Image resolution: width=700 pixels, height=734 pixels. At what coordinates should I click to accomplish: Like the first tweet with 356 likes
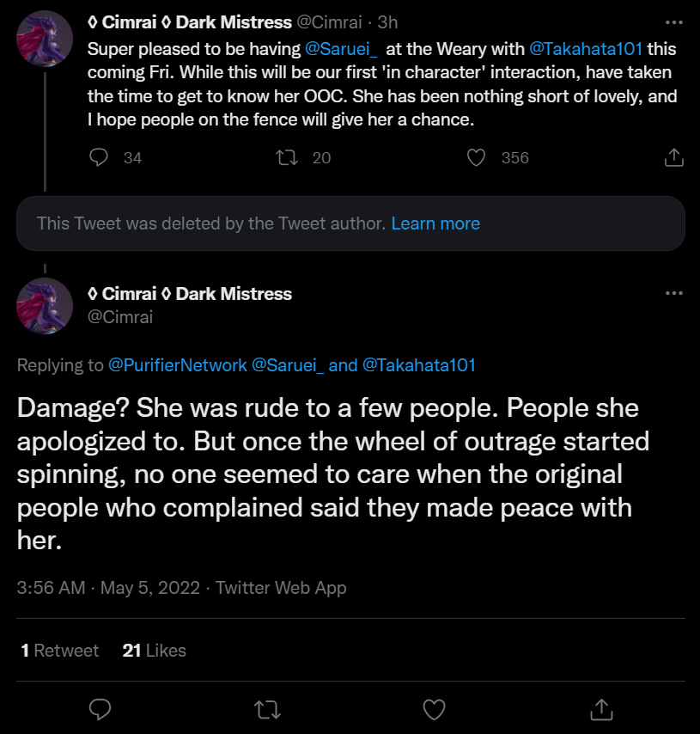pos(477,158)
